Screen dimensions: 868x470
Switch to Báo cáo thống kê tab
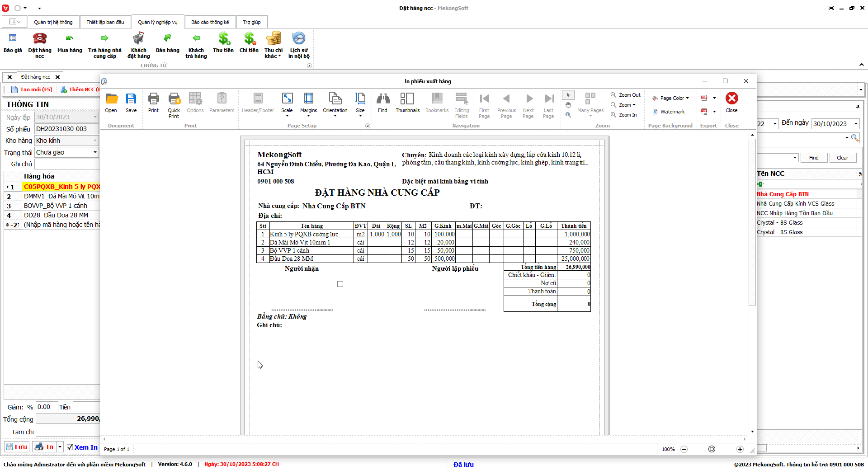pyautogui.click(x=210, y=22)
